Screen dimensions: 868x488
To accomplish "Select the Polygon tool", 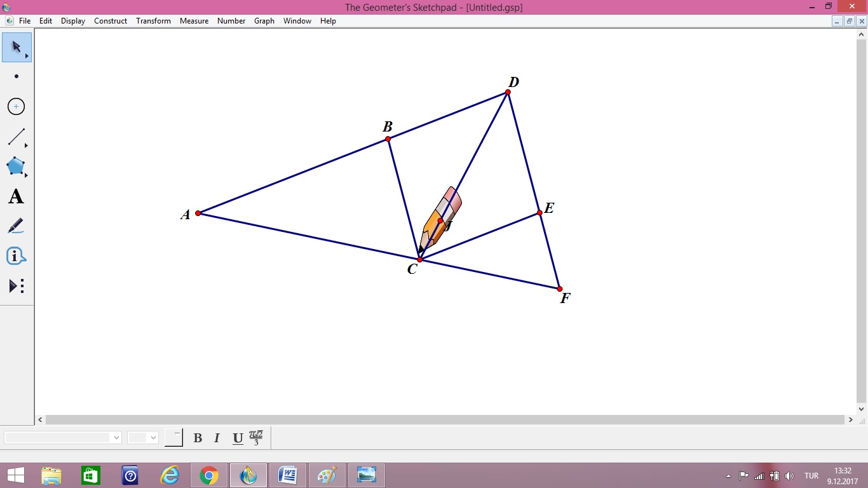I will click(16, 166).
